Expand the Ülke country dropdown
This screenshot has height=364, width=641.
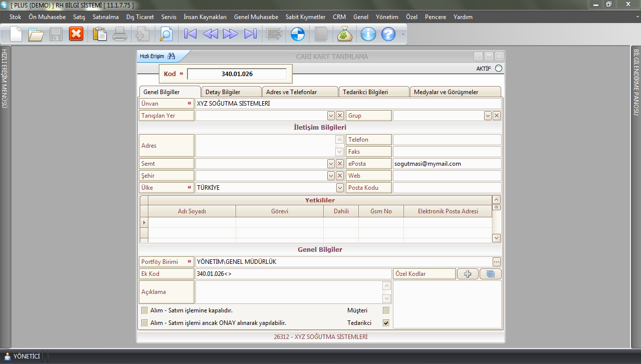tap(340, 188)
